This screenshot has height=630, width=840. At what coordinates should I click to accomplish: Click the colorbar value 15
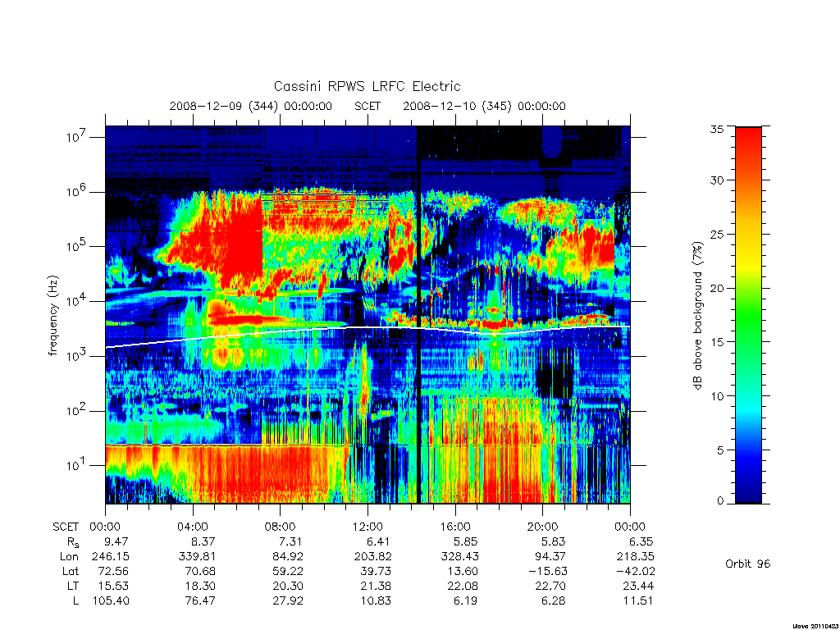click(x=717, y=342)
